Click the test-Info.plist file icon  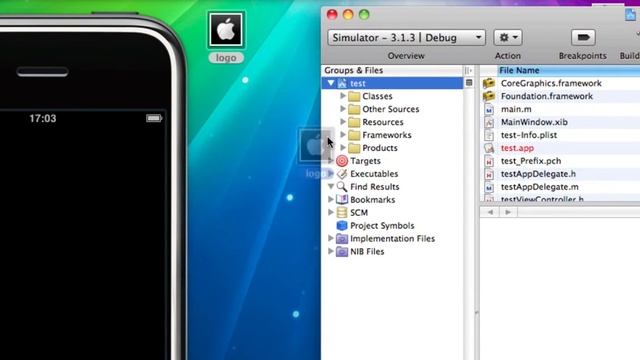pos(489,135)
